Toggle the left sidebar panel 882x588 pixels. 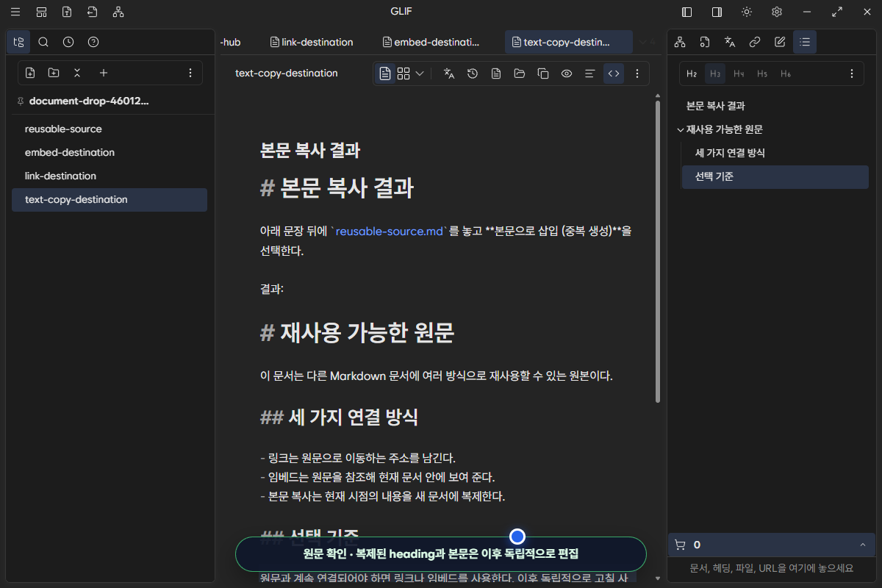pyautogui.click(x=687, y=12)
